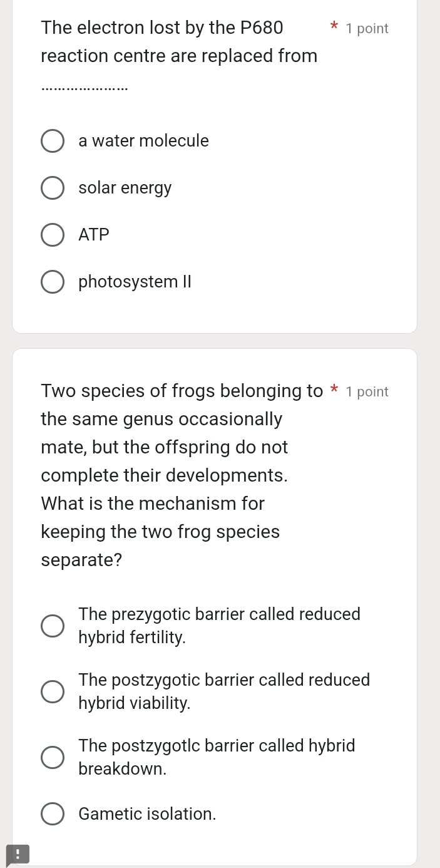Choose "solar energy" for the P680 question

pyautogui.click(x=53, y=188)
